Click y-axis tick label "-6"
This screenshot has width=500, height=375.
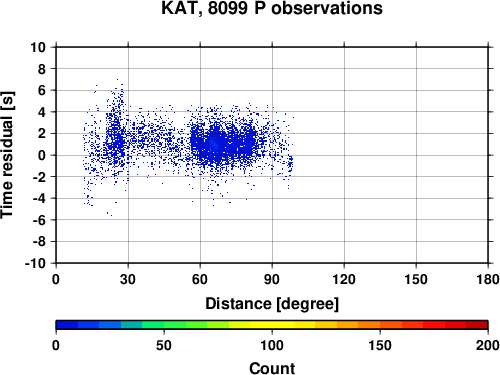coord(39,220)
